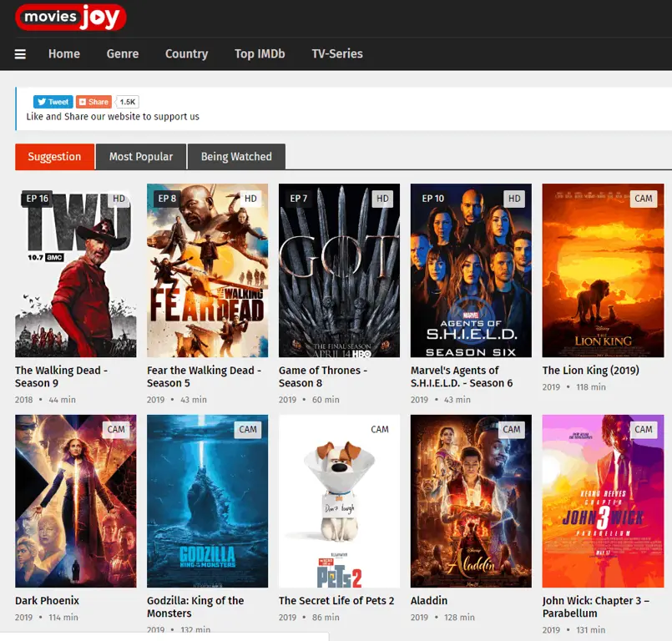The width and height of the screenshot is (672, 641).
Task: Click CAM badge on Godzilla poster
Action: pyautogui.click(x=248, y=429)
